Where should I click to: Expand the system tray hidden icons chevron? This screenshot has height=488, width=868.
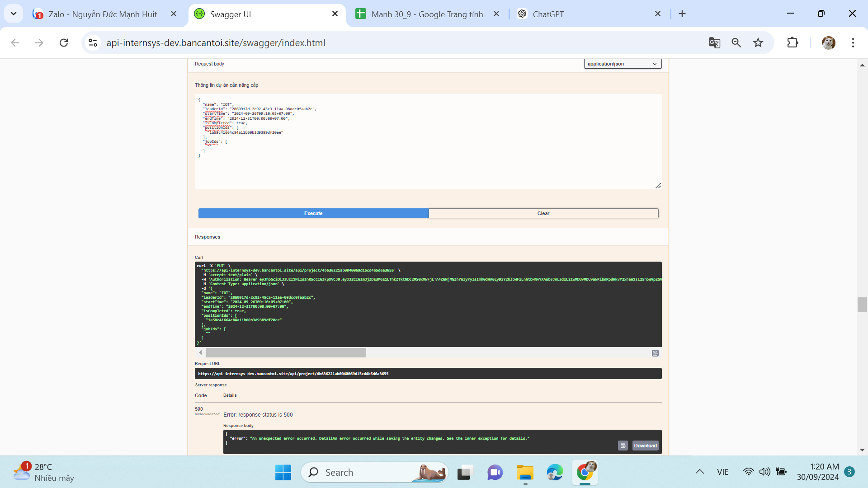[x=699, y=472]
